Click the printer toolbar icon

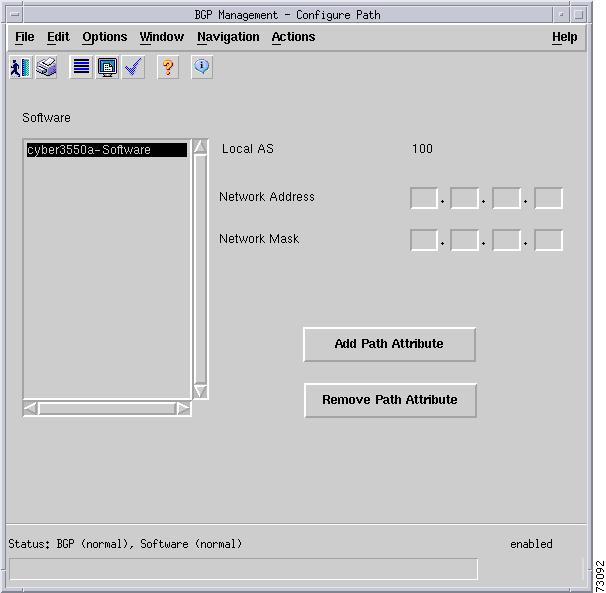click(46, 68)
